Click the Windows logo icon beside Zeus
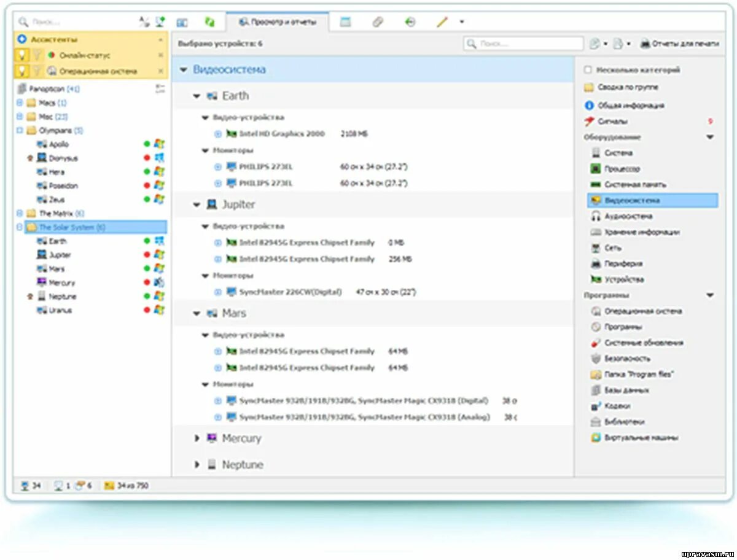 point(159,200)
